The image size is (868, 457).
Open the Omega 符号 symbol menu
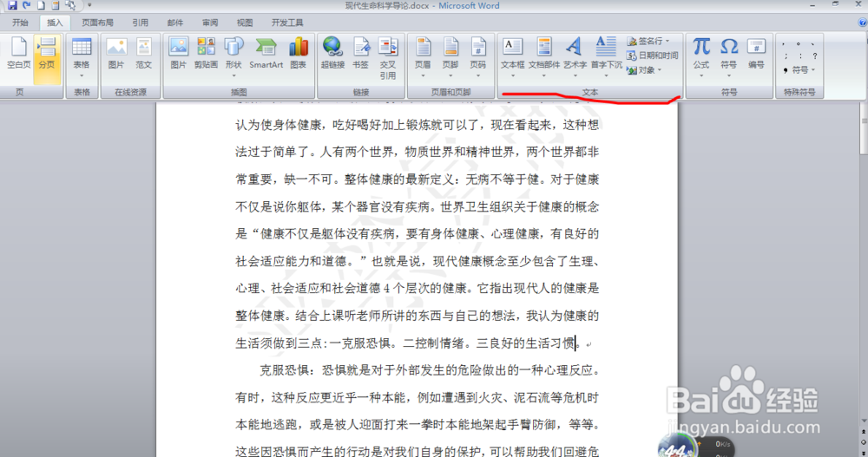[728, 57]
